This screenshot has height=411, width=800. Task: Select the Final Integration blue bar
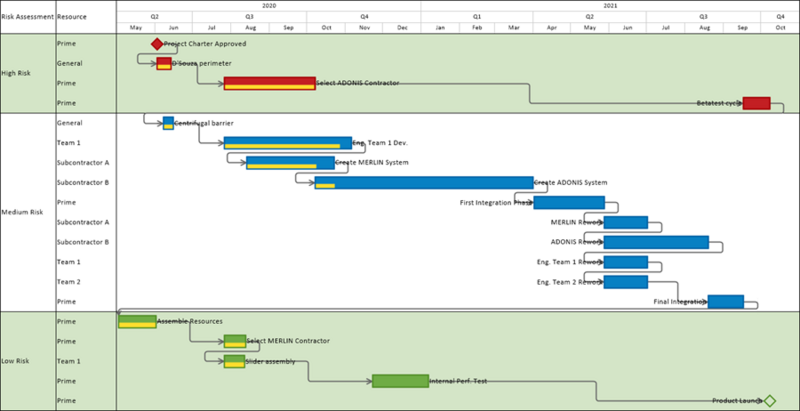tap(726, 302)
